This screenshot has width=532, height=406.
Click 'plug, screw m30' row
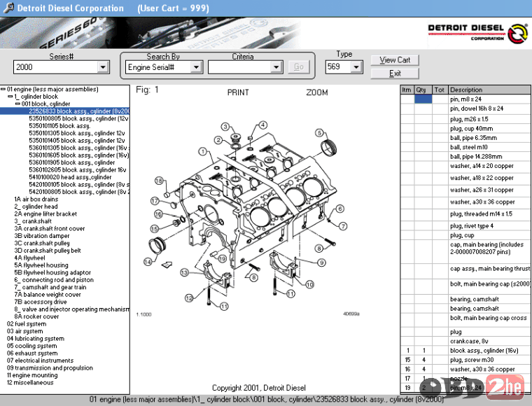click(x=465, y=360)
